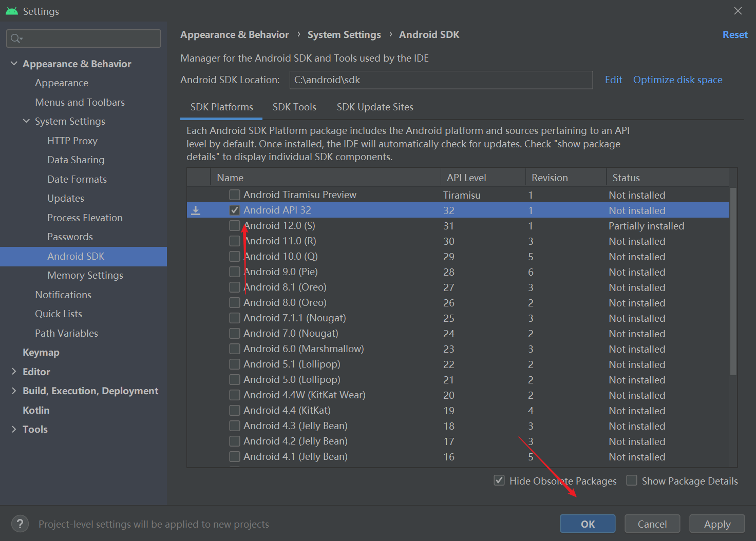Click the Apply button

pos(717,524)
